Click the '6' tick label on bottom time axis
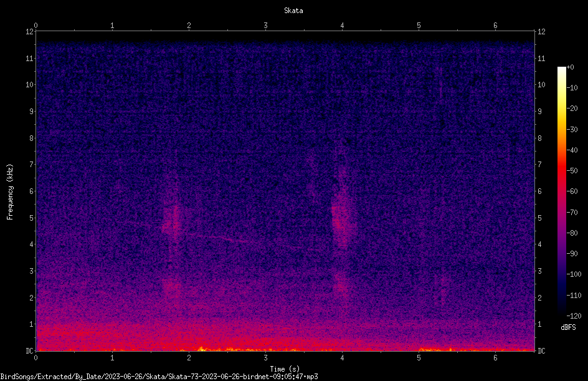This screenshot has height=381, width=588. (495, 358)
